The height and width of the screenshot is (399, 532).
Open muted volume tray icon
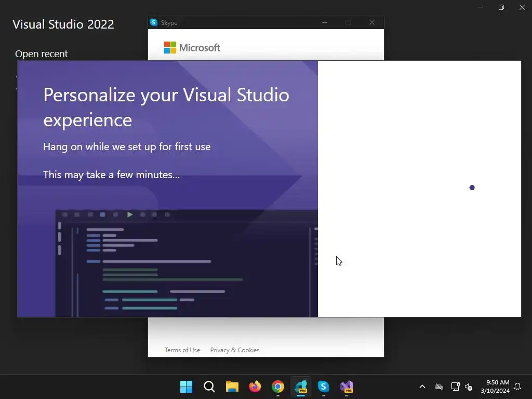click(469, 387)
